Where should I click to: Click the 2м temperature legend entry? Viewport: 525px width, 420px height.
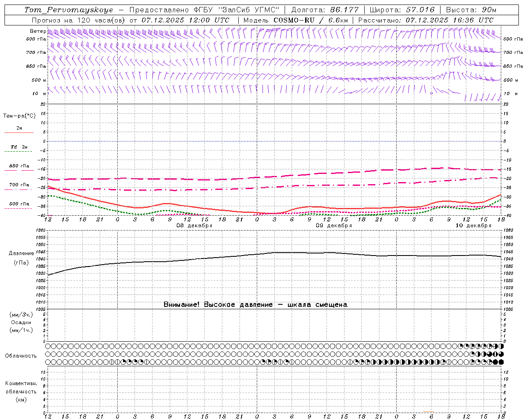click(19, 128)
